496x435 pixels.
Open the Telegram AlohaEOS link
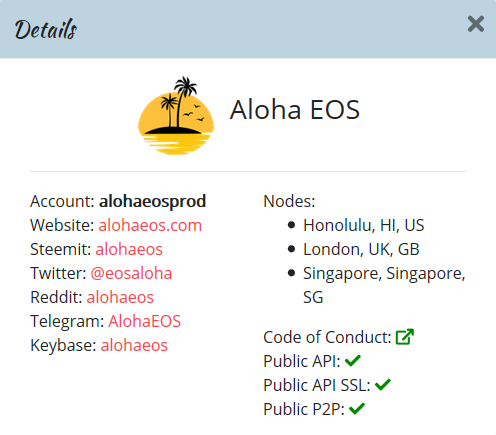coord(144,321)
